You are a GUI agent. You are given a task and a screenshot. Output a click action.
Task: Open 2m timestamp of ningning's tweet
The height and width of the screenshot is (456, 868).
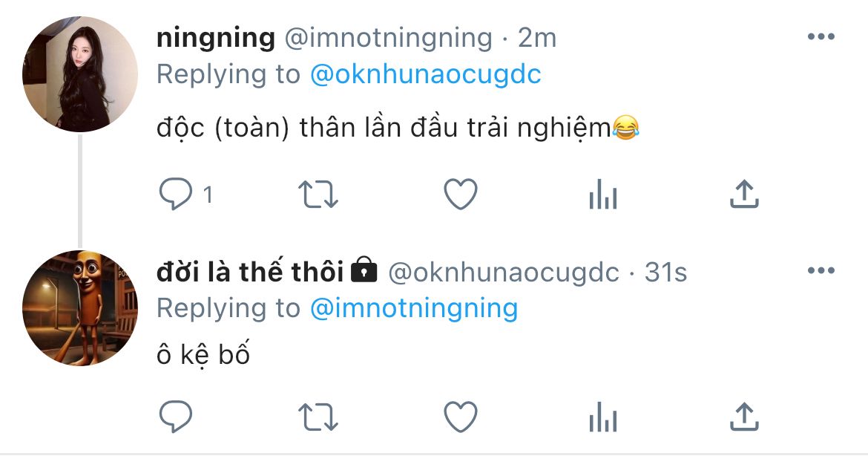click(537, 38)
